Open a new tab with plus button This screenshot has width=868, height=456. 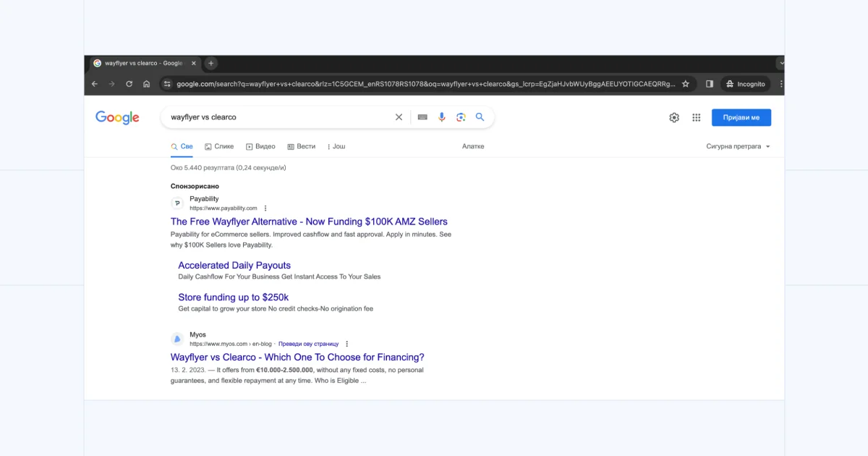pos(211,63)
